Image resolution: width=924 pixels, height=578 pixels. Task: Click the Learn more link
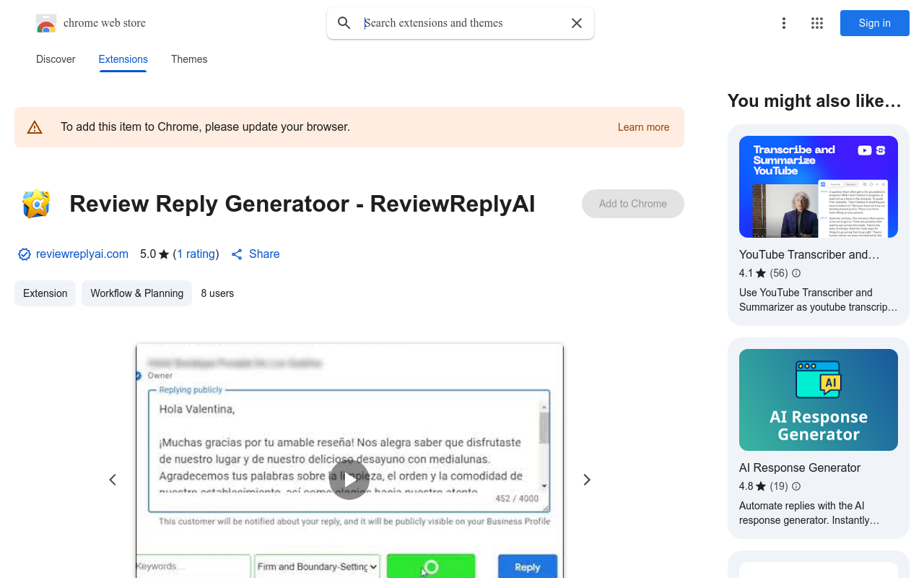pyautogui.click(x=644, y=127)
